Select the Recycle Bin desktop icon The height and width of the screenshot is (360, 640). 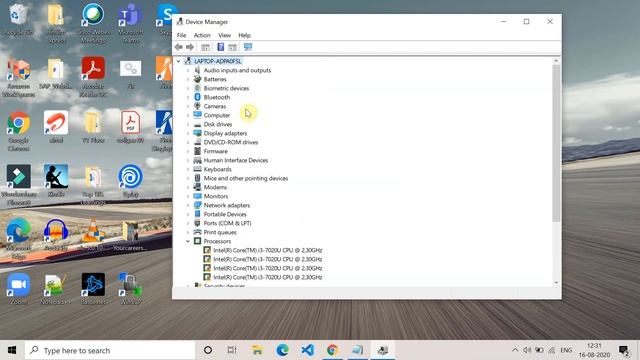(18, 20)
